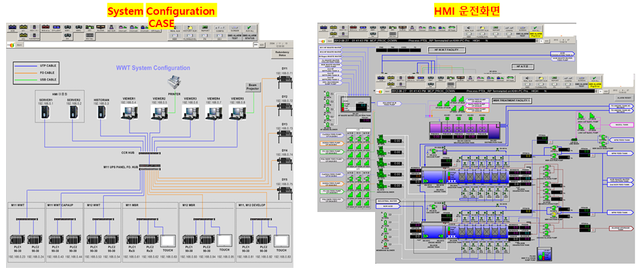Click SERVER2 computer icon in System Configuration

(x=73, y=114)
